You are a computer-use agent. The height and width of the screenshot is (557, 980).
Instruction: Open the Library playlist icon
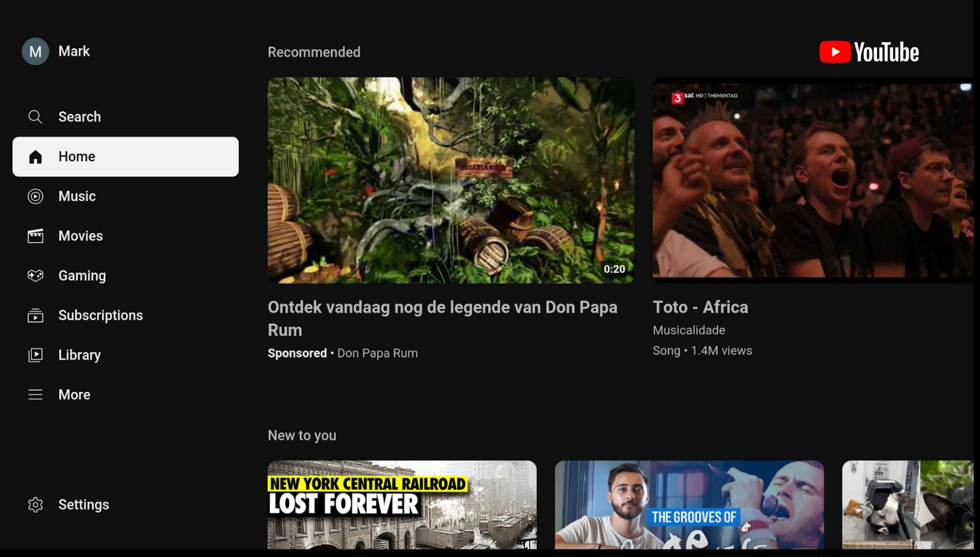click(x=35, y=355)
